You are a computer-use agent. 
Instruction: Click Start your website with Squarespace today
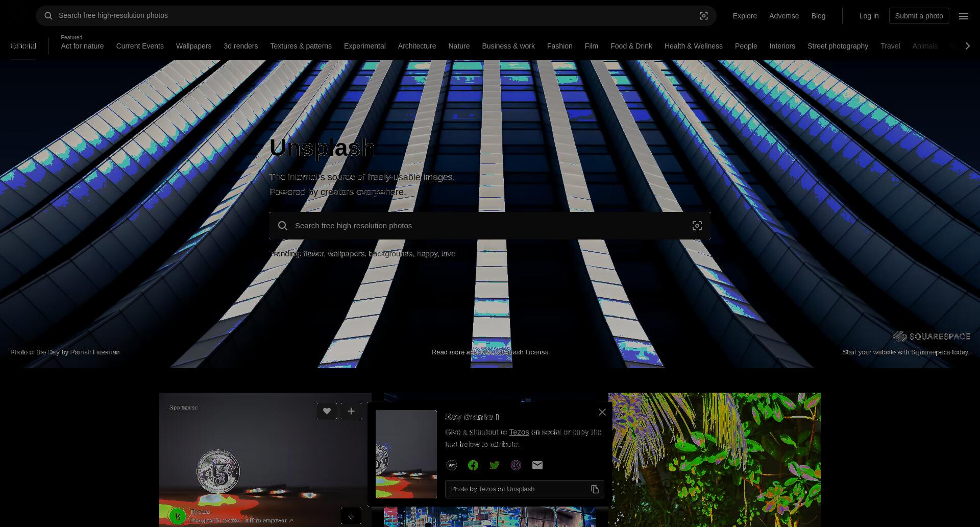pos(906,352)
